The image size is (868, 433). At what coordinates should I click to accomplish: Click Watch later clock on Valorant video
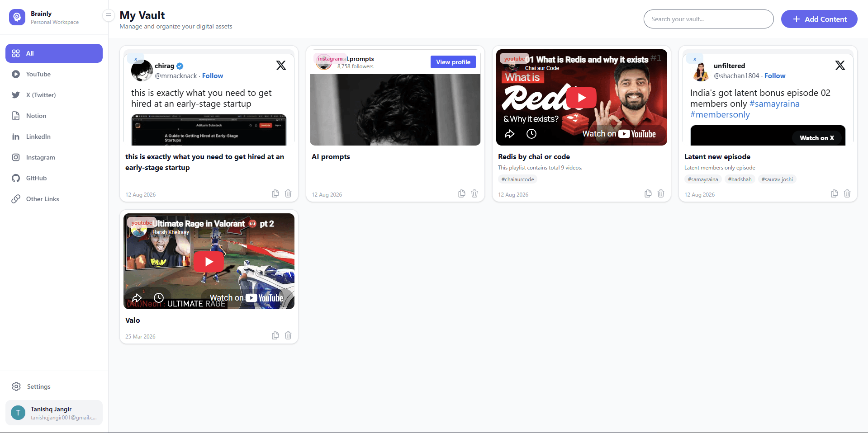tap(159, 298)
